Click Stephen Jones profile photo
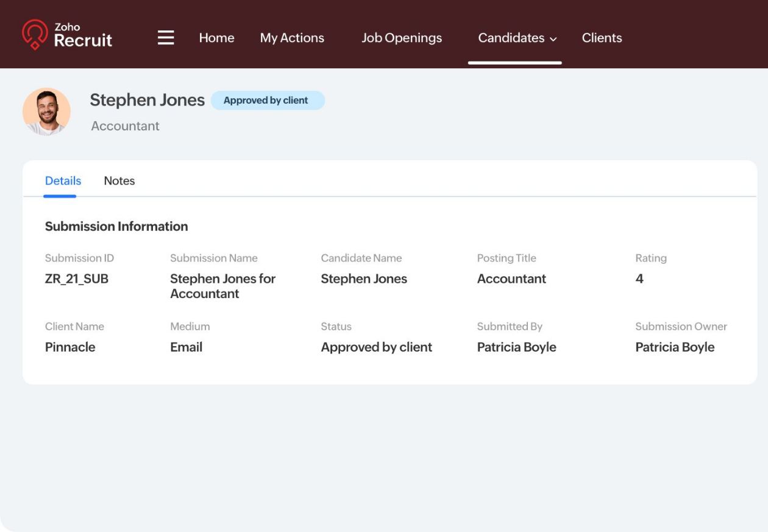 [x=47, y=112]
